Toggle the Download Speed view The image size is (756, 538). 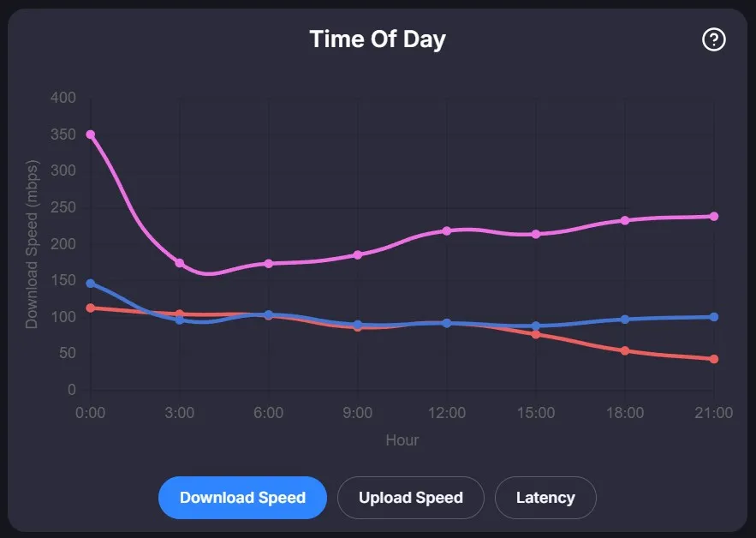[x=242, y=498]
